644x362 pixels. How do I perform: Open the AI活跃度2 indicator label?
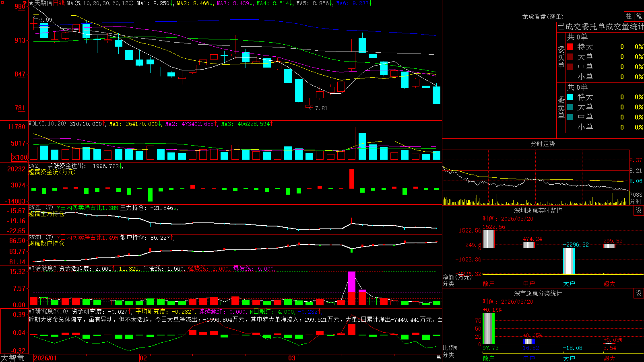(x=42, y=269)
